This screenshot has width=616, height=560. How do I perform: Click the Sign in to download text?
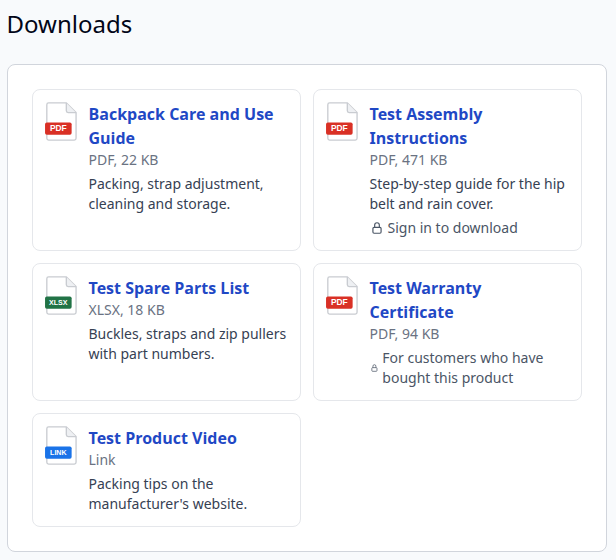pyautogui.click(x=452, y=228)
